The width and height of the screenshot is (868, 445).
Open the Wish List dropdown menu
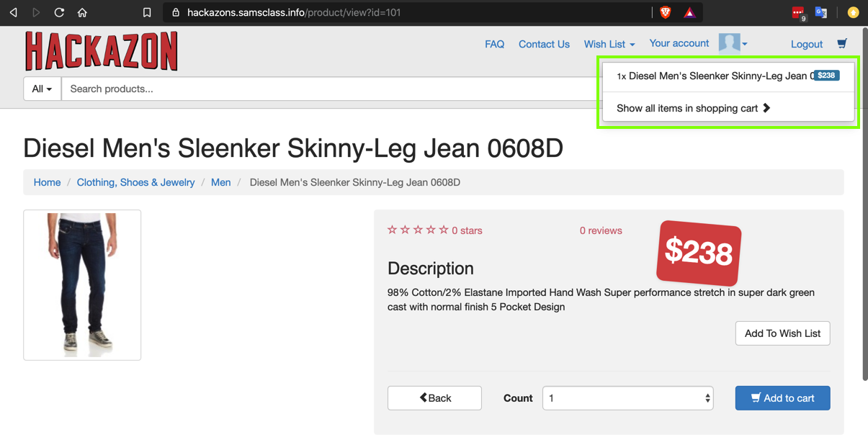point(609,44)
